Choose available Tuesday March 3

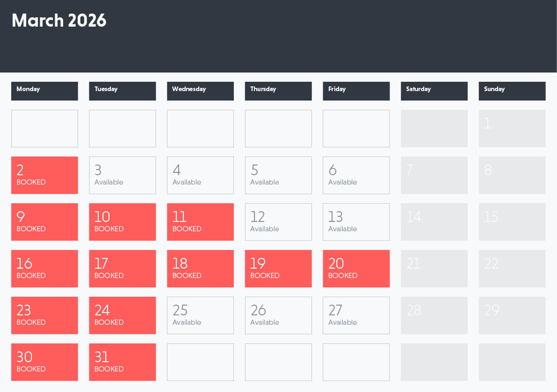point(122,175)
